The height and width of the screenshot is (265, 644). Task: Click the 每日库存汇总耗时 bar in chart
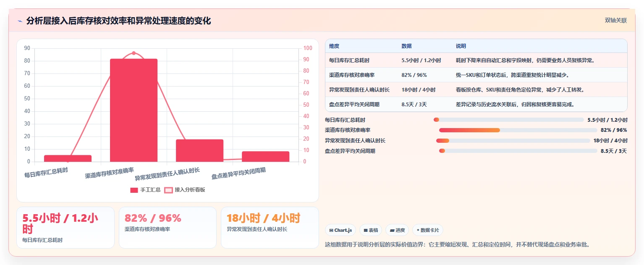[x=68, y=158]
